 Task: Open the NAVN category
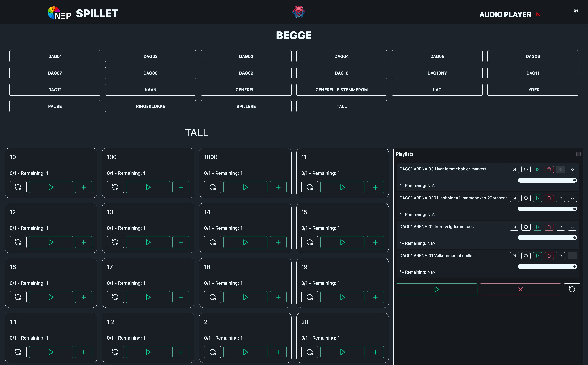(x=150, y=90)
